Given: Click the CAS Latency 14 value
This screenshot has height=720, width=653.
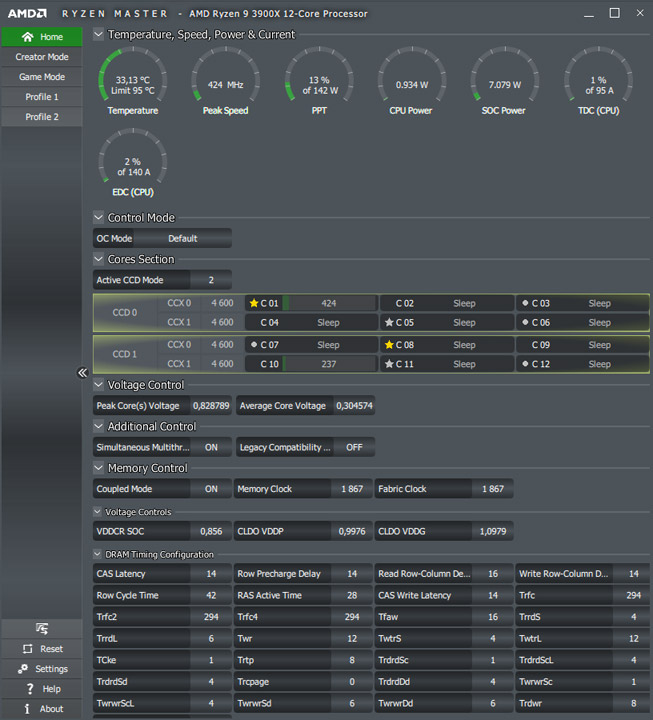Looking at the screenshot, I should point(211,574).
